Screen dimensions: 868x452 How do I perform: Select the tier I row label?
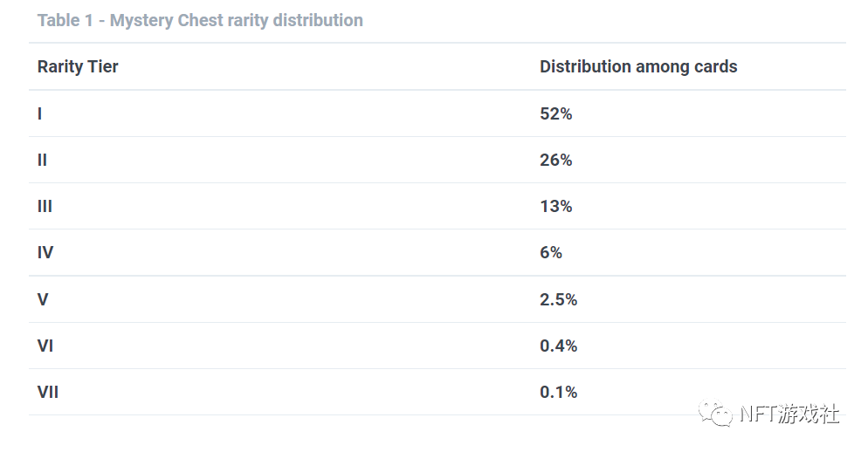tap(40, 113)
